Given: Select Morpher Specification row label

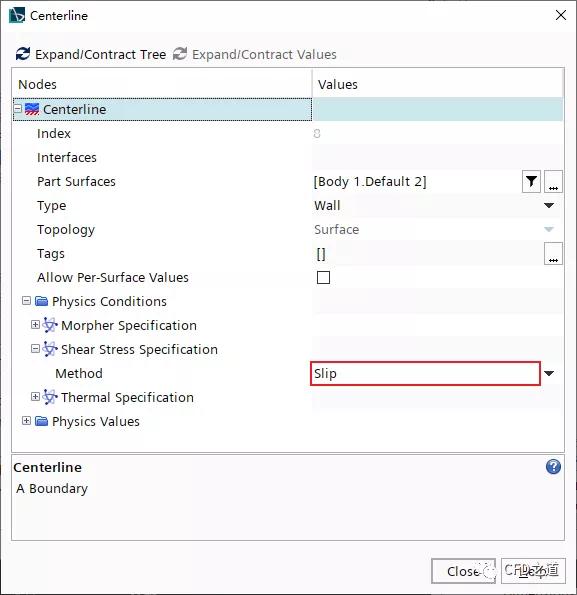Looking at the screenshot, I should point(129,326).
